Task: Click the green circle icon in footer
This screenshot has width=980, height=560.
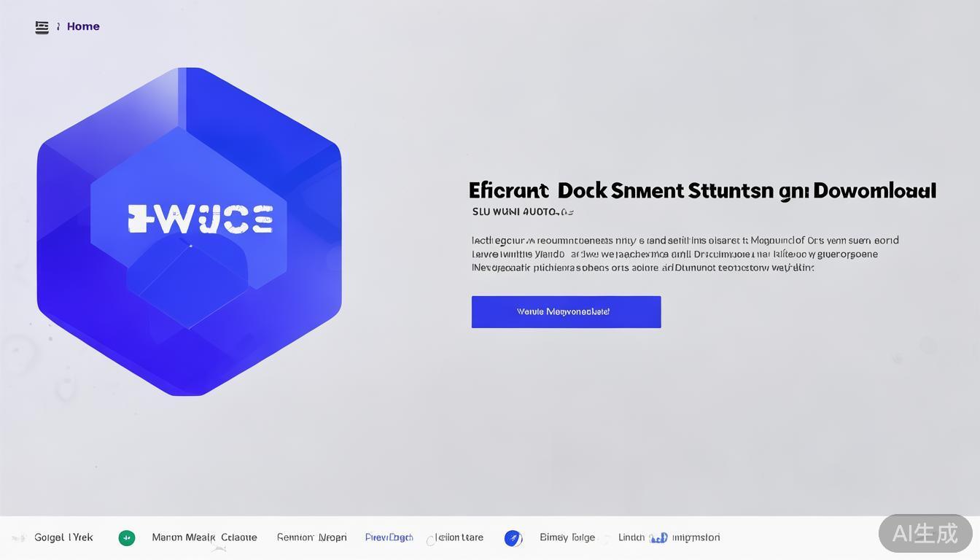Action: (x=127, y=538)
